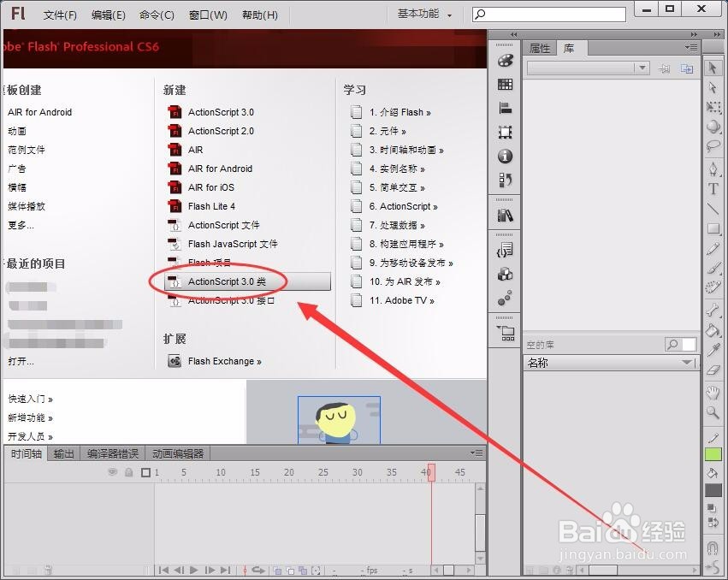Open the 基本功能 workspace dropdown
Screen dimensions: 728x580
tap(424, 15)
